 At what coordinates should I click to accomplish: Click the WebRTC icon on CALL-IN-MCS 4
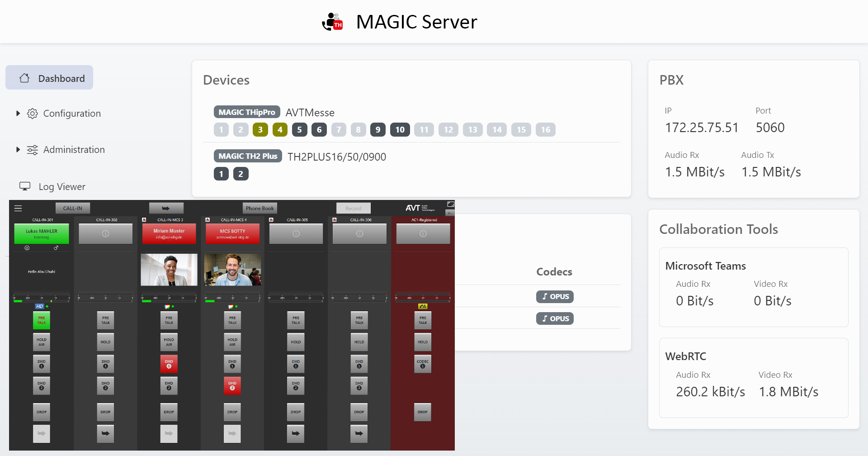[231, 306]
